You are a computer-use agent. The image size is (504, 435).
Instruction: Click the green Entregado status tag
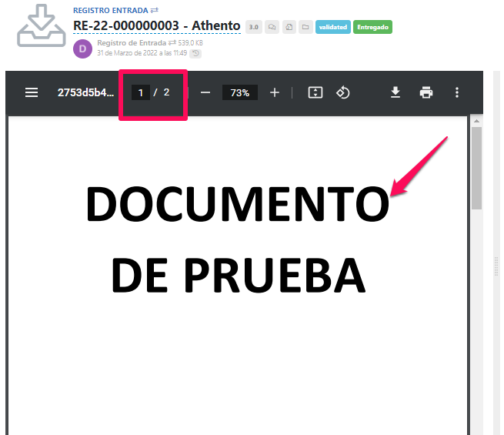373,27
